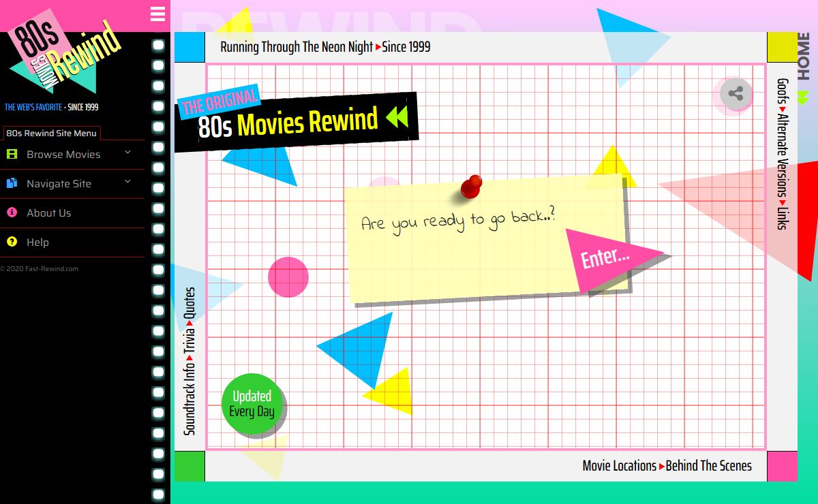
Task: Click the sticky note asking 'Are you ready to go back..?'
Action: 487,238
